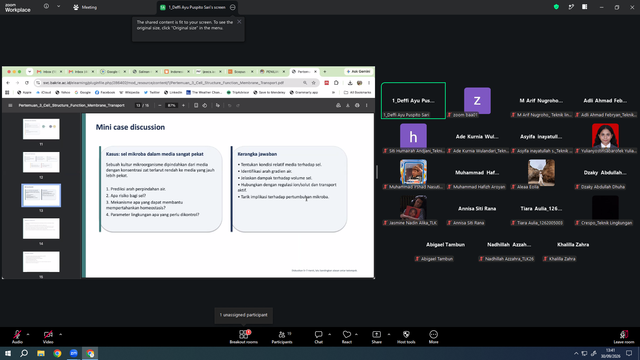Open Windows Start menu

click(x=8, y=353)
